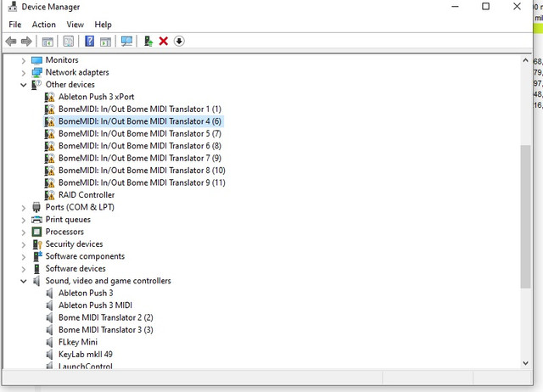Select BomeMIDI Translator 4 (6) device
The width and height of the screenshot is (543, 392).
140,121
